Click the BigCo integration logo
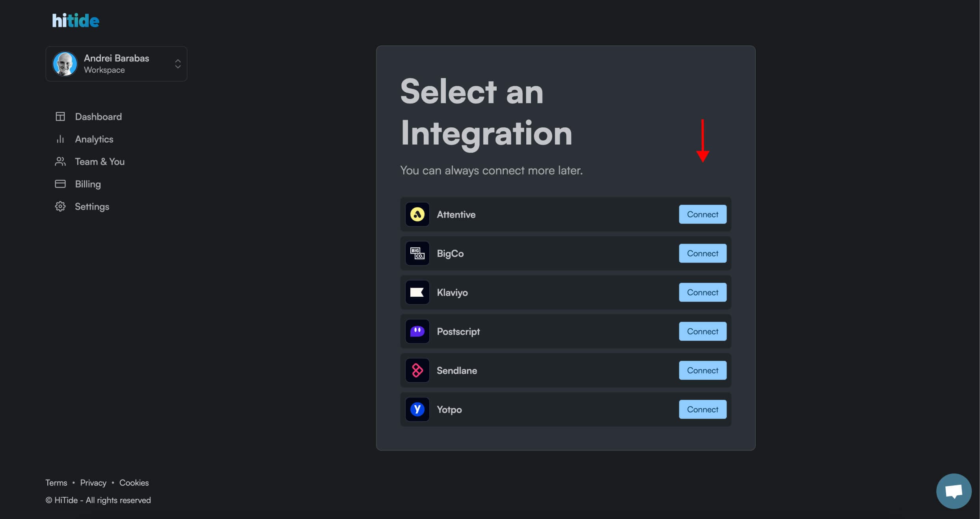This screenshot has width=980, height=519. coord(417,253)
